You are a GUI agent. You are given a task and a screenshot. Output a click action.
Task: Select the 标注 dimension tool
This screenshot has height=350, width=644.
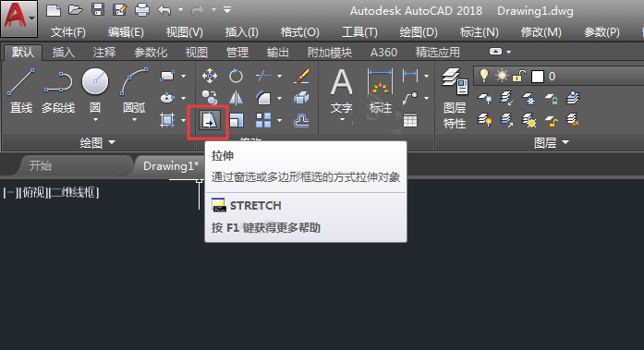pyautogui.click(x=381, y=91)
